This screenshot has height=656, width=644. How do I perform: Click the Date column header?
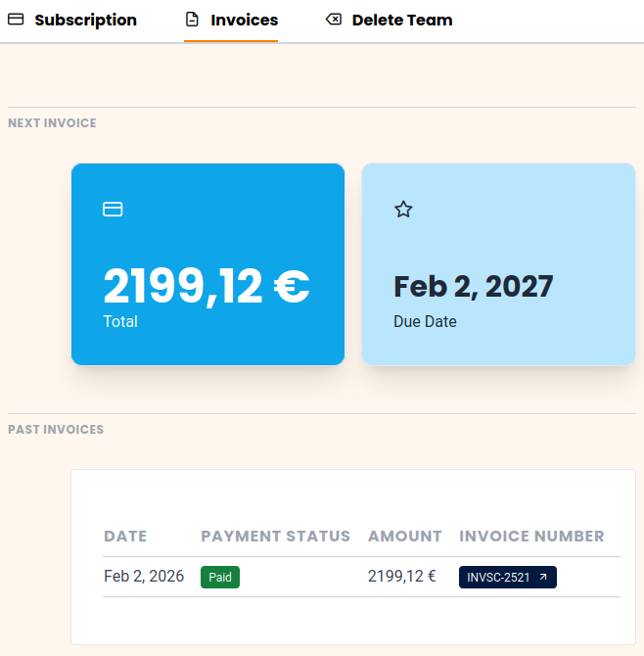[125, 537]
